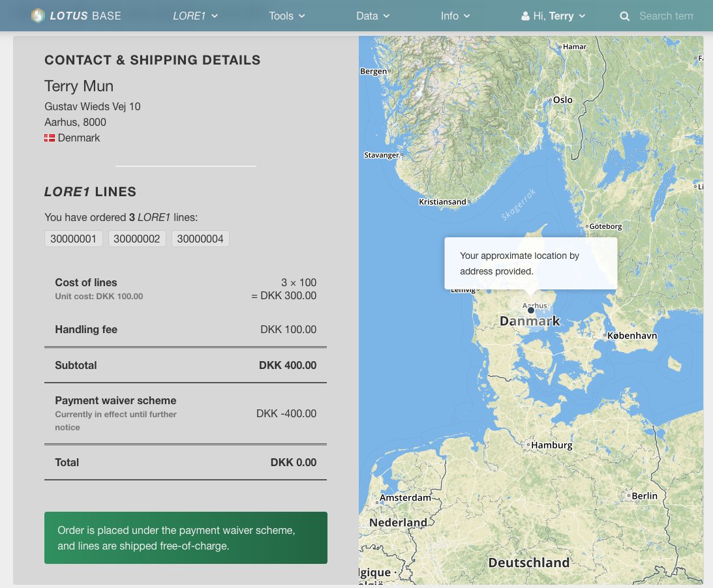Select line ID 30000002
Viewport: 713px width, 588px height.
[x=136, y=238]
